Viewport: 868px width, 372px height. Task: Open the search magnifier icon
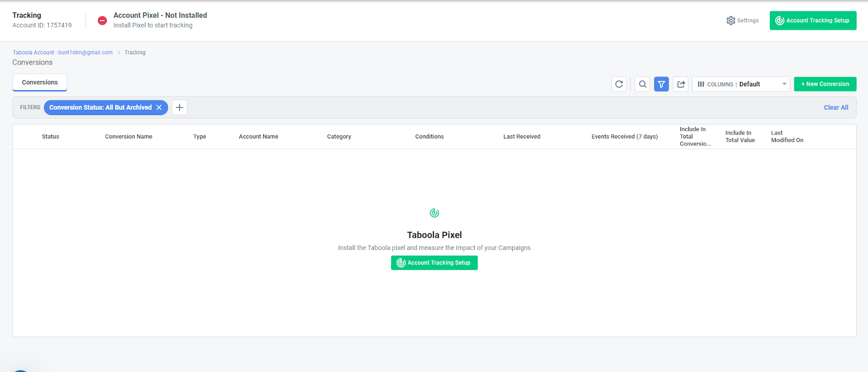click(642, 84)
